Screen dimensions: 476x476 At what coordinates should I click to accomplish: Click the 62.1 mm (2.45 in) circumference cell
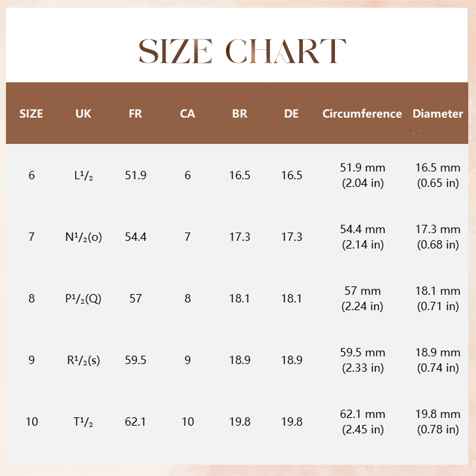click(363, 422)
